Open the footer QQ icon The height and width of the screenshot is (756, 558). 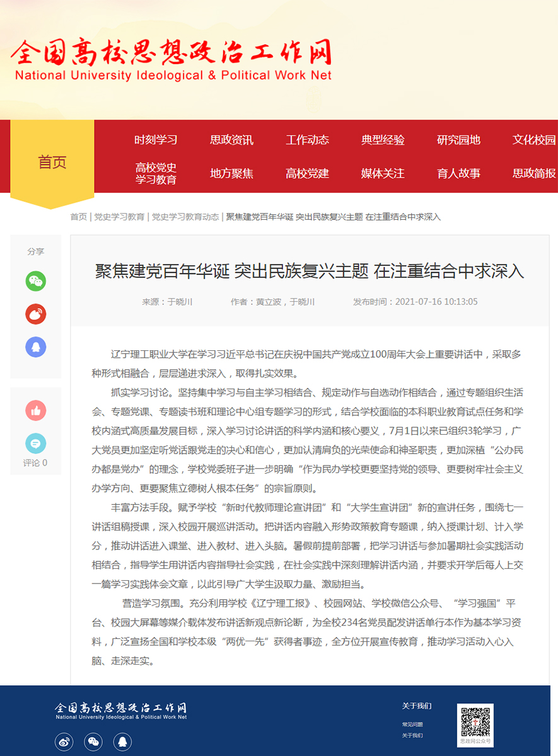click(123, 742)
